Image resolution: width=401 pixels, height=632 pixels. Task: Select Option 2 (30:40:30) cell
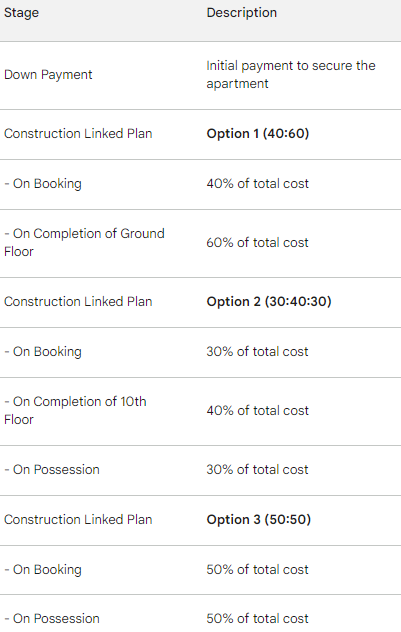269,301
